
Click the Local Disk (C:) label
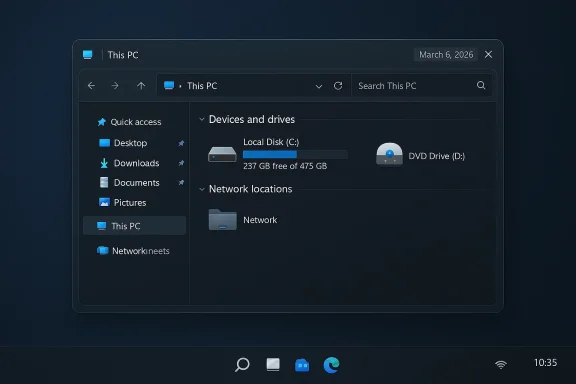[x=271, y=142]
